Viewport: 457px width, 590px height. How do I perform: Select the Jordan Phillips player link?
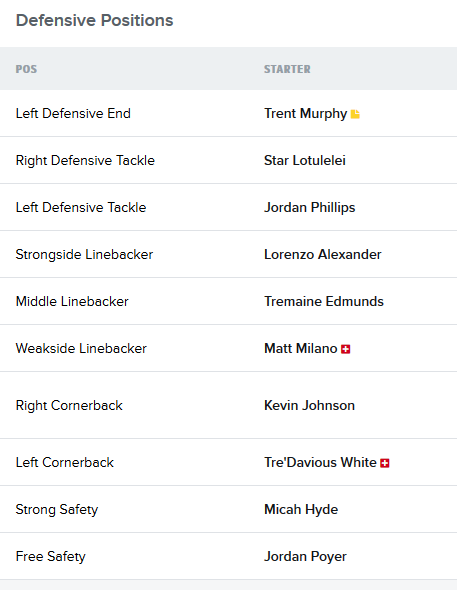coord(310,207)
